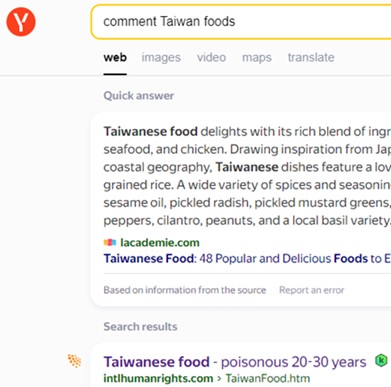Open the lacademie.com source link

click(160, 242)
